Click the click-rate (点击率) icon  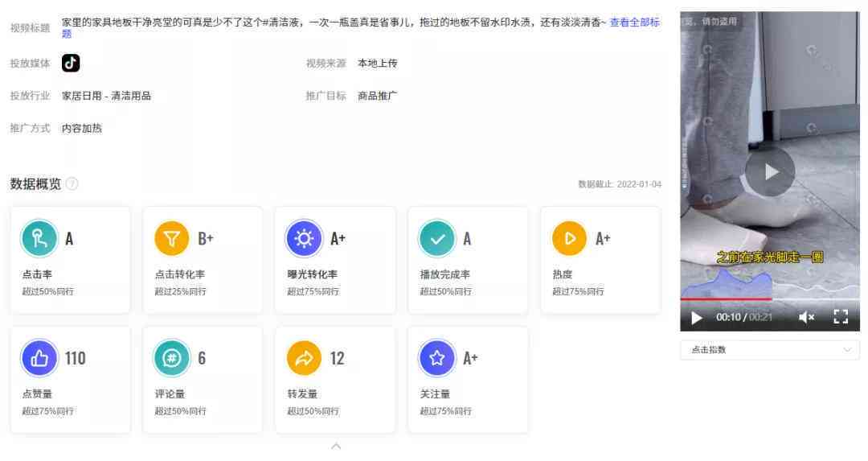(39, 239)
